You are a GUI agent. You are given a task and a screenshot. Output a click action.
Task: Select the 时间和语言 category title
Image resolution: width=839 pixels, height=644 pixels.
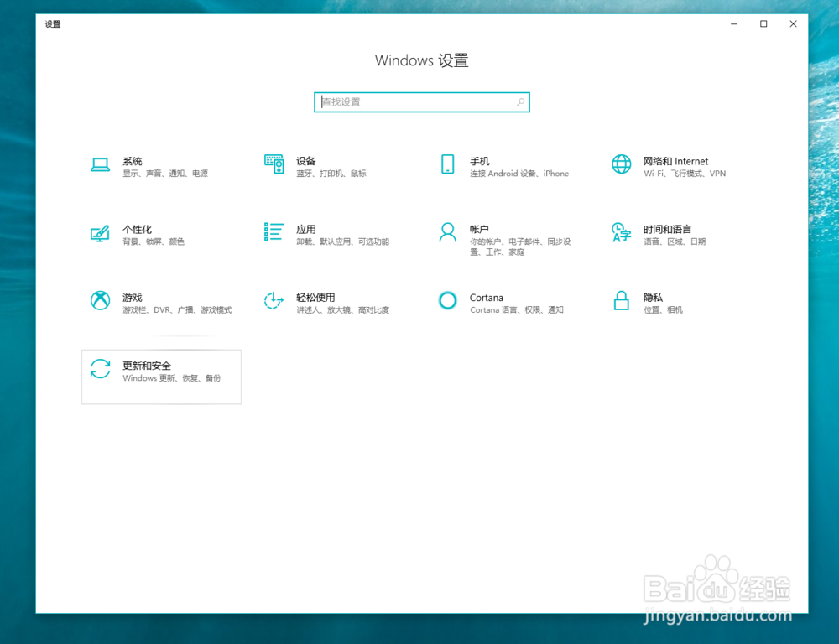(x=667, y=230)
